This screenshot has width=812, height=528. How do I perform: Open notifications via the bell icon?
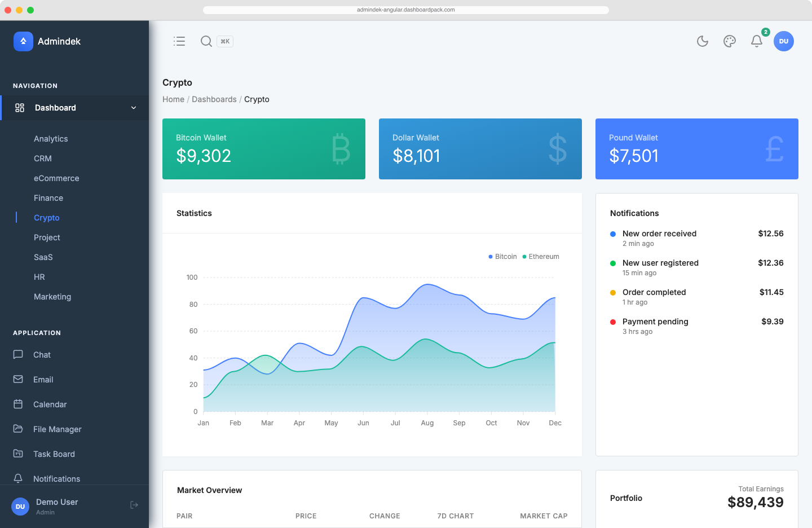pos(756,41)
